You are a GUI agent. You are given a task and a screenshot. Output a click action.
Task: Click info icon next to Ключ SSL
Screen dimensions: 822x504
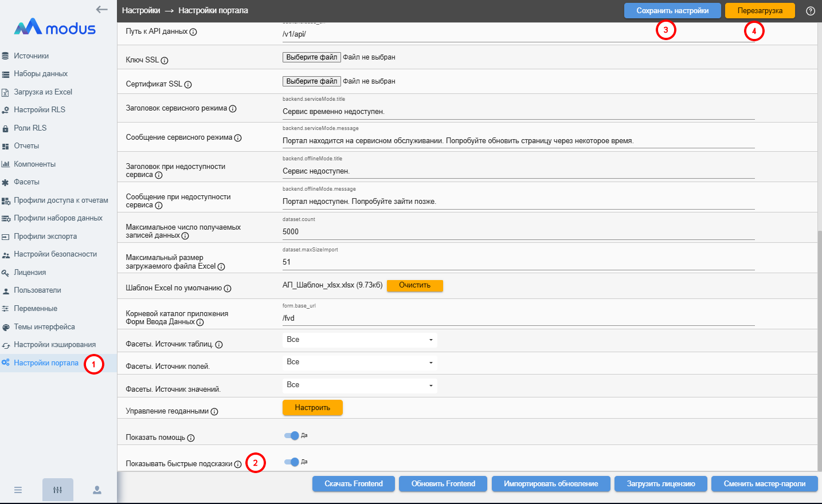point(165,61)
